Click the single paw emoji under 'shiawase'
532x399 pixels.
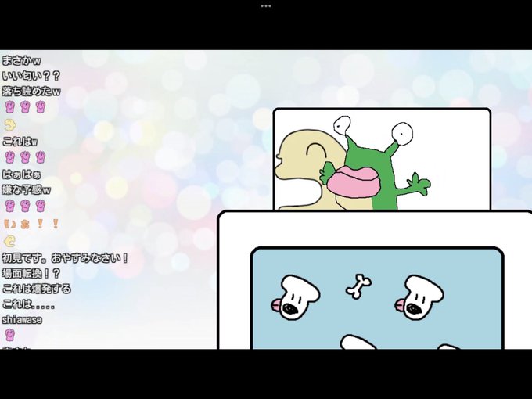(x=10, y=335)
